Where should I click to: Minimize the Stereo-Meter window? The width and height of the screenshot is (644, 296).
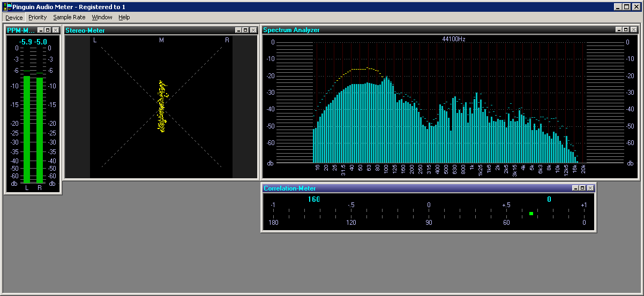point(238,31)
